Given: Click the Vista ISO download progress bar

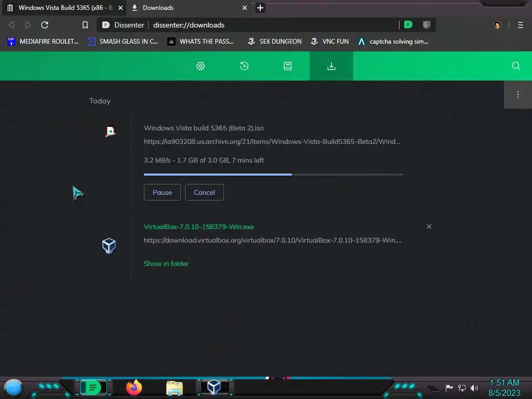Looking at the screenshot, I should point(273,175).
